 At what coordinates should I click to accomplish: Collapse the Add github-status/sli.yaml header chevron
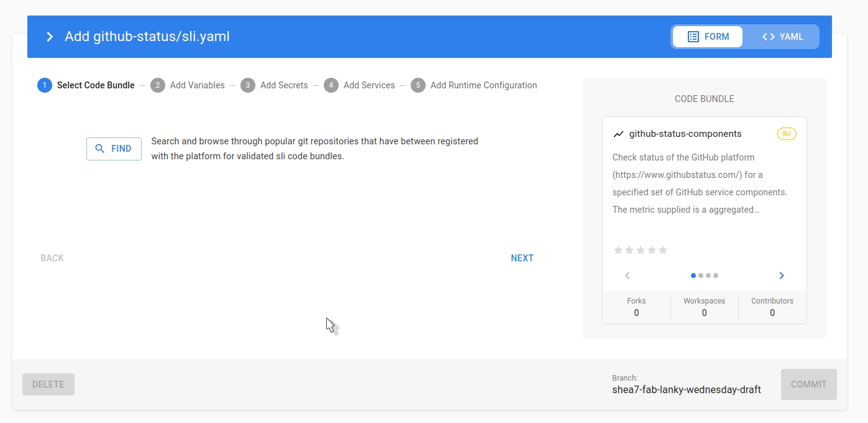pyautogui.click(x=50, y=37)
